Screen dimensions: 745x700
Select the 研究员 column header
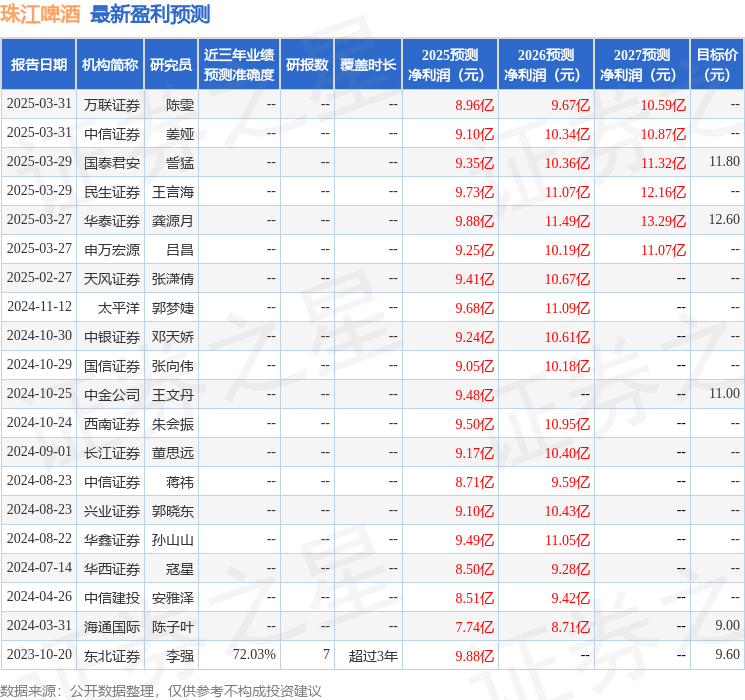(171, 65)
